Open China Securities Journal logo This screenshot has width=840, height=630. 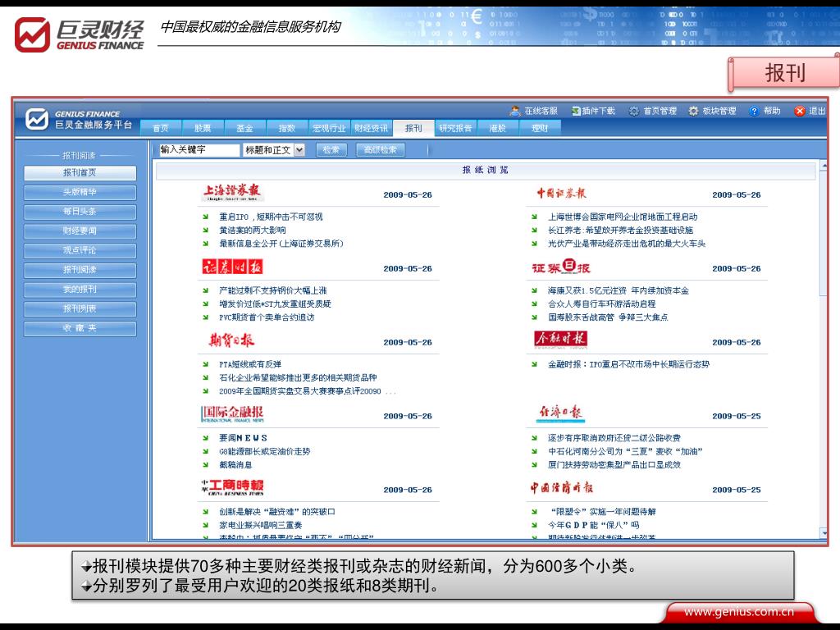tap(561, 194)
